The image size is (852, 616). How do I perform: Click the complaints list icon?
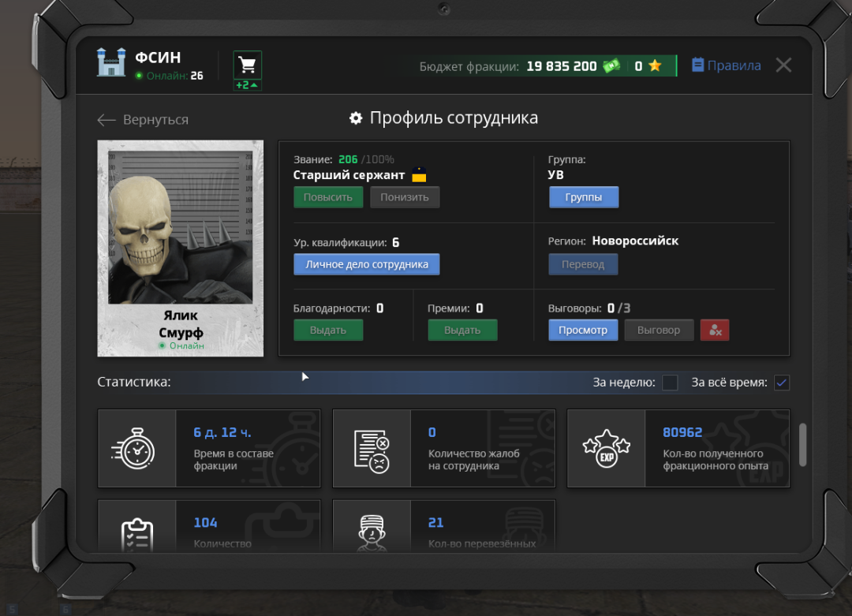(x=371, y=449)
